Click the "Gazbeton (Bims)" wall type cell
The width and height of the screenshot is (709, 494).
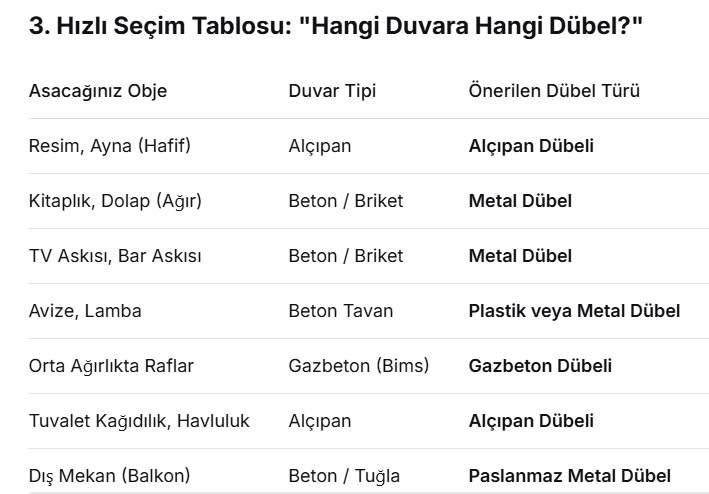[x=358, y=366]
